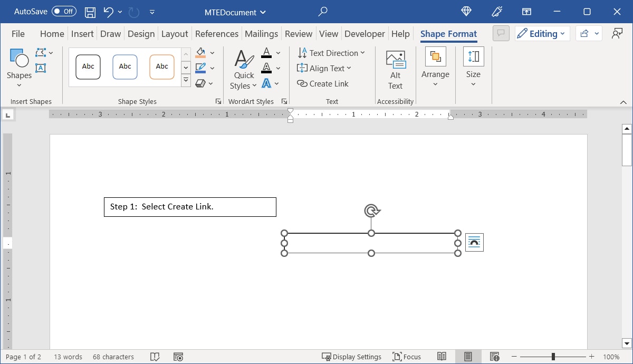Click the Save icon in title bar

[90, 12]
